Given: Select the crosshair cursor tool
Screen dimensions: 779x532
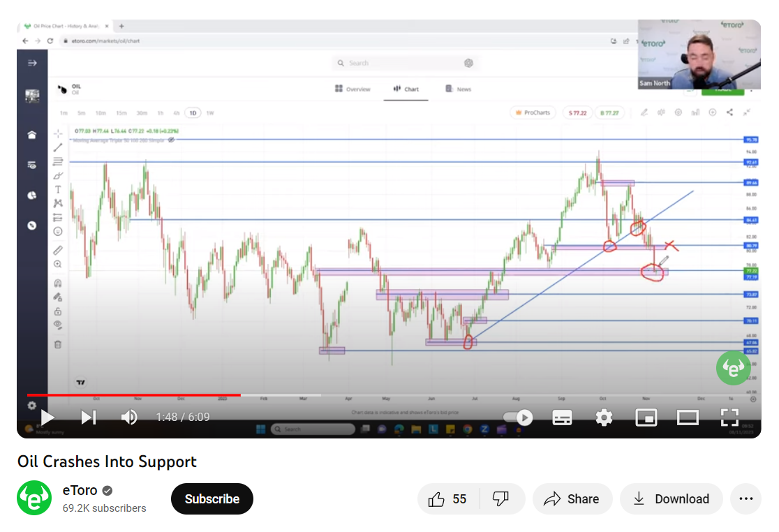Looking at the screenshot, I should click(x=58, y=133).
